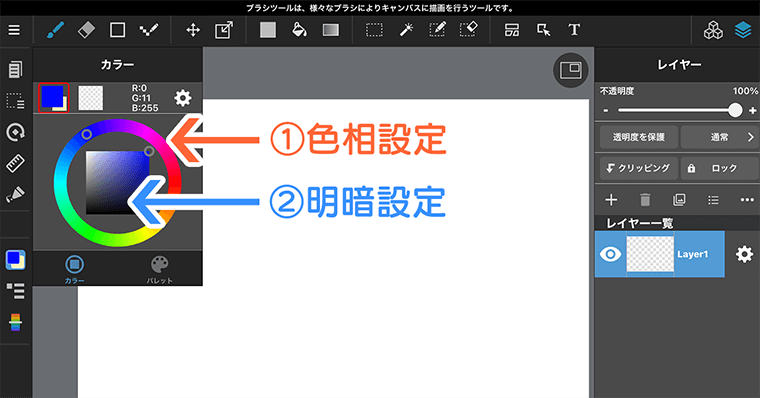
Task: Select the operation cursor tool
Action: pyautogui.click(x=543, y=30)
